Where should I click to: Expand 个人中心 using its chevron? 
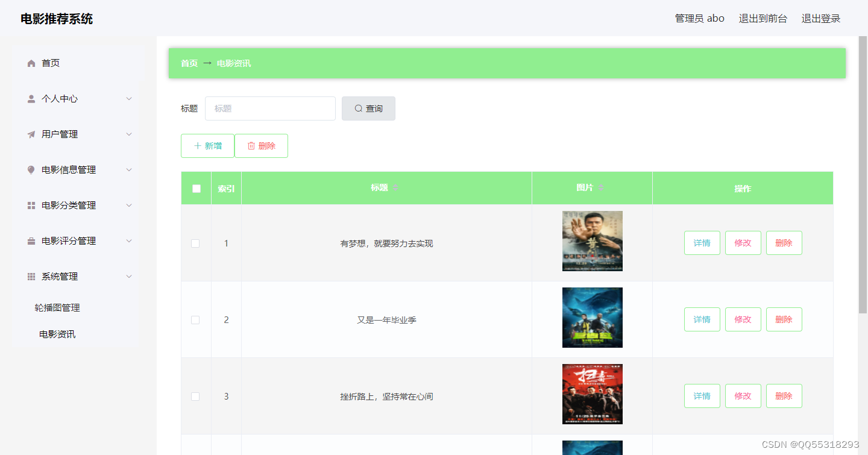(x=129, y=99)
